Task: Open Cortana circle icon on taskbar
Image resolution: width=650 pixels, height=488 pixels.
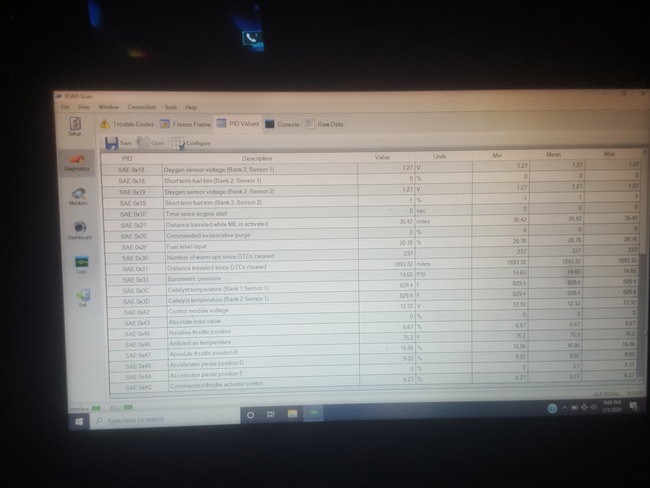Action: (x=250, y=415)
